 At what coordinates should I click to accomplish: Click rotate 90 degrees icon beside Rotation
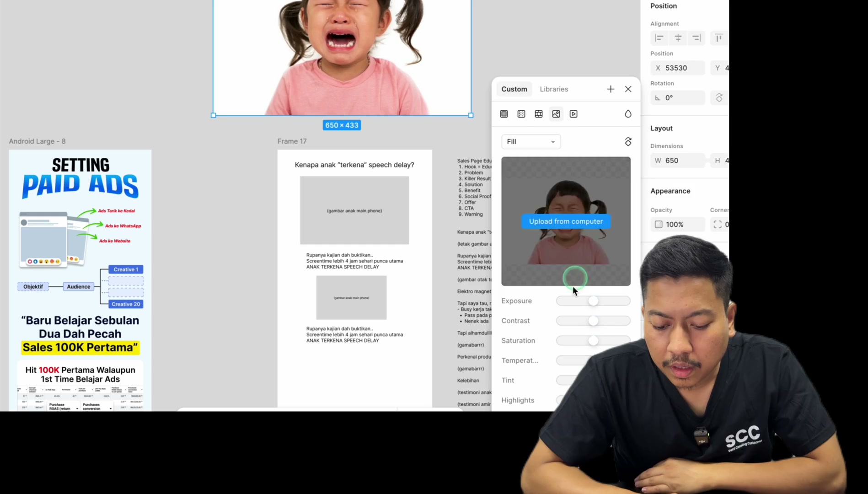click(719, 98)
